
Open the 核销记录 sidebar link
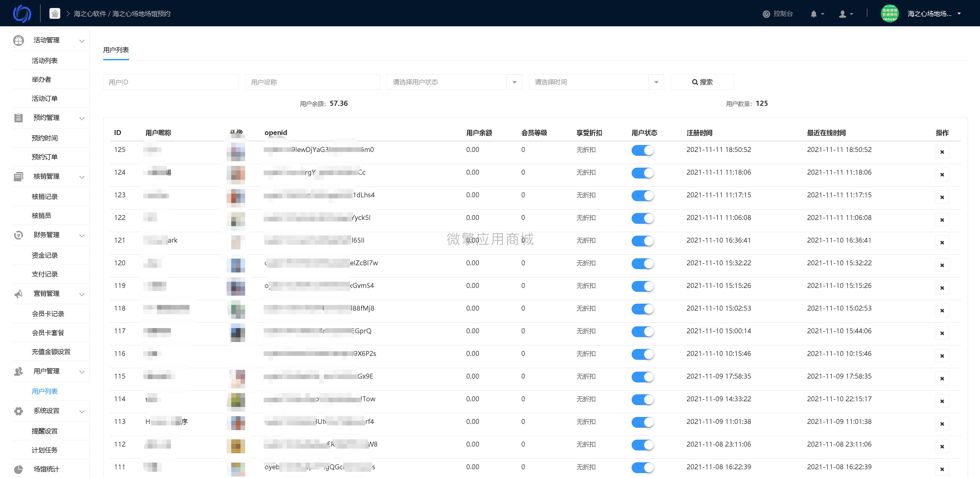coord(45,197)
